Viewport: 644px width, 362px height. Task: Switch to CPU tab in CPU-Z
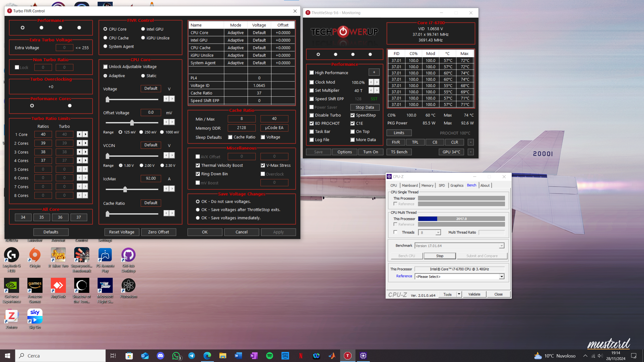tap(394, 185)
